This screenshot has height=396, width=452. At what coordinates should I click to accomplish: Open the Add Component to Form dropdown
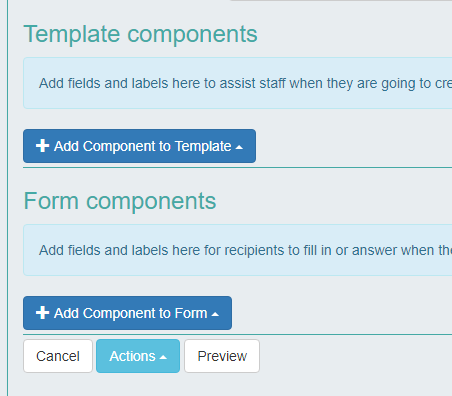pos(127,313)
